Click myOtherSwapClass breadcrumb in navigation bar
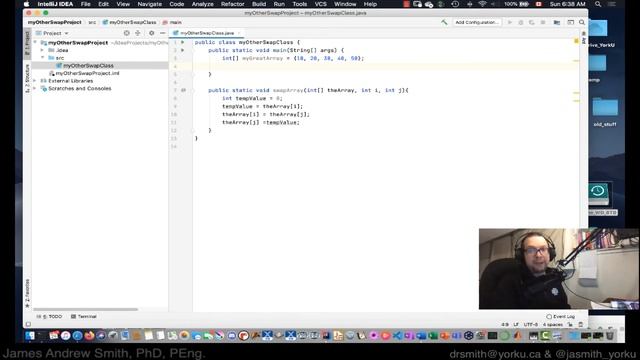Viewport: 640px width, 360px height. 129,22
